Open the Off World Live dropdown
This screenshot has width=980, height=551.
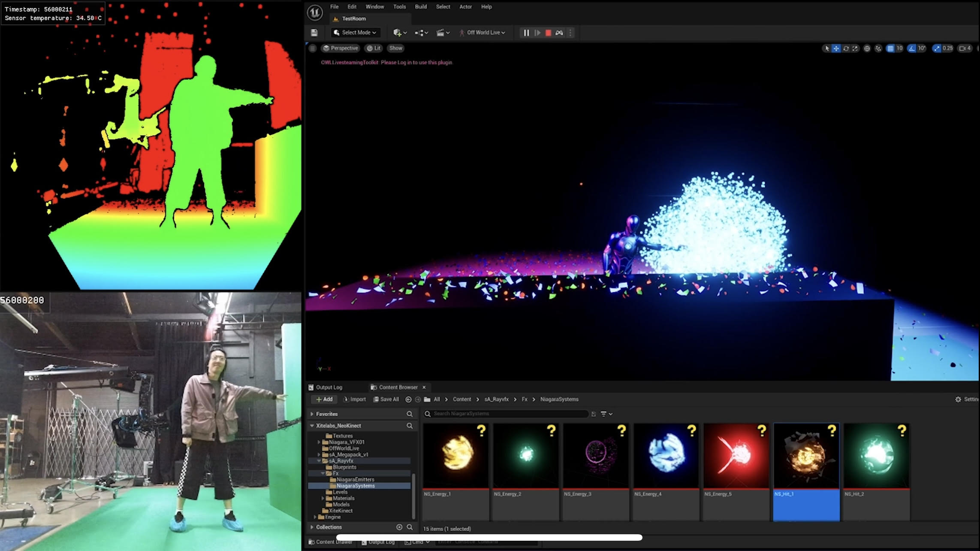(x=482, y=33)
